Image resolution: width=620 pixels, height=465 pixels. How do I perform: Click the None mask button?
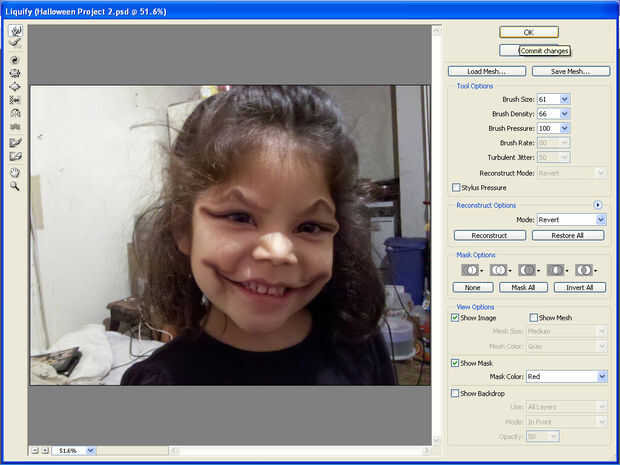[473, 287]
